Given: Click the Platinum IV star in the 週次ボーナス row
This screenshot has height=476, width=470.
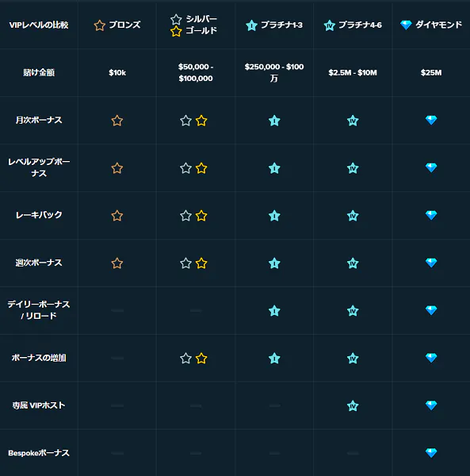Looking at the screenshot, I should tap(353, 263).
